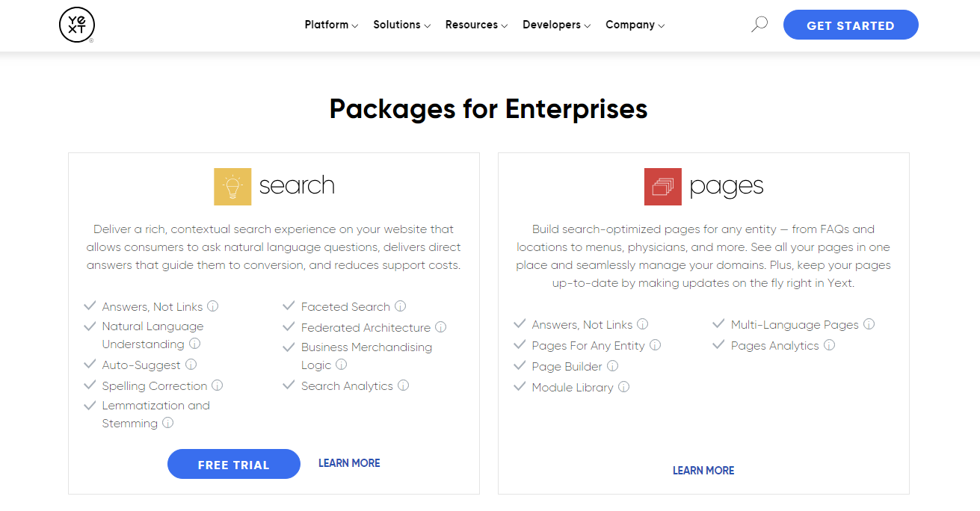Open the info icon beside Multi-Language Pages

coord(869,324)
